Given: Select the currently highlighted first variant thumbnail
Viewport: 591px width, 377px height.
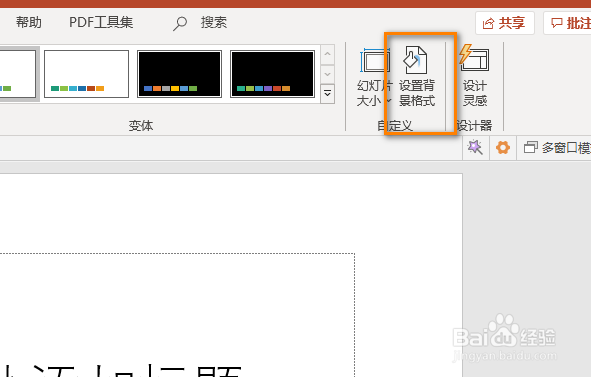Looking at the screenshot, I should tap(18, 74).
